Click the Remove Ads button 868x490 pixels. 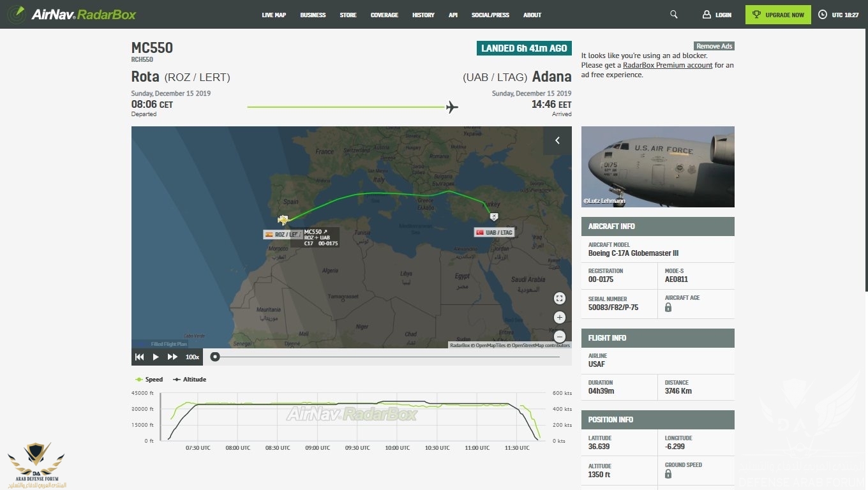click(714, 46)
